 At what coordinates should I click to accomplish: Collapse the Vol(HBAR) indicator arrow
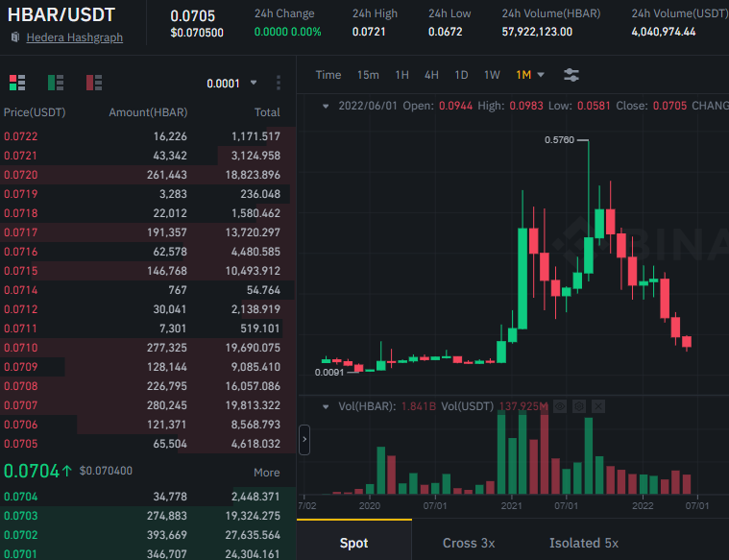(x=326, y=406)
